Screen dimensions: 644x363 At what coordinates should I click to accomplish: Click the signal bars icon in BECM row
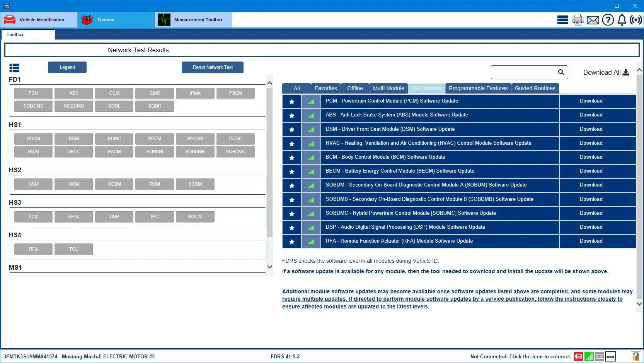[311, 171]
